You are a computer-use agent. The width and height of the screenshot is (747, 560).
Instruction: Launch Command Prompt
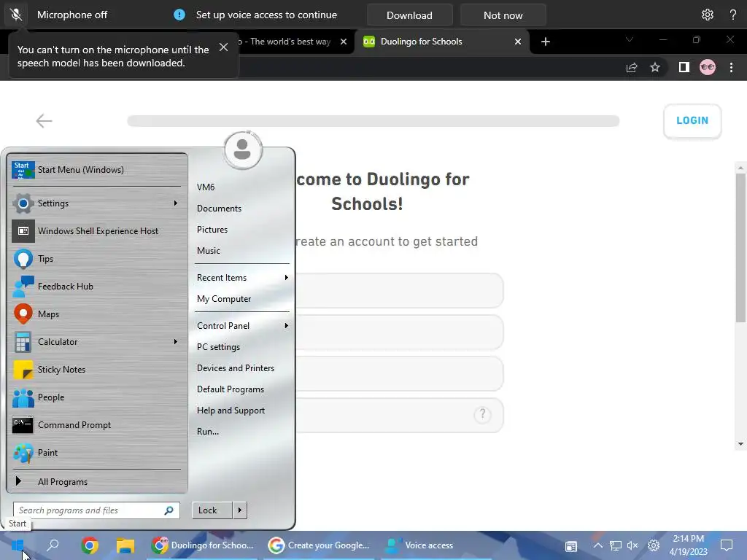[x=96, y=425]
